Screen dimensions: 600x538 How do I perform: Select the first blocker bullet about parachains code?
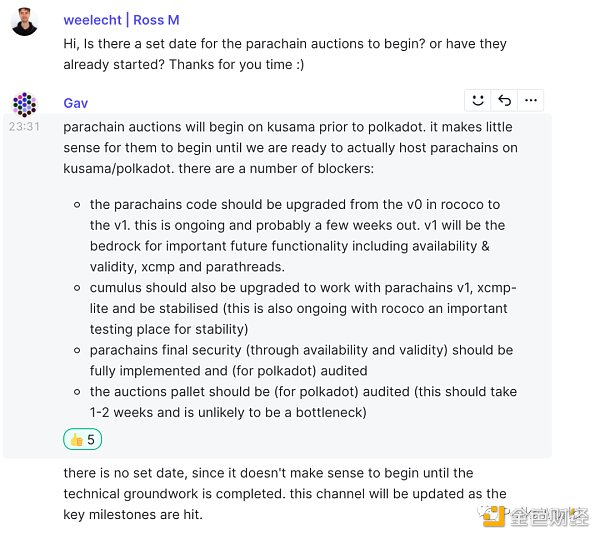[295, 235]
